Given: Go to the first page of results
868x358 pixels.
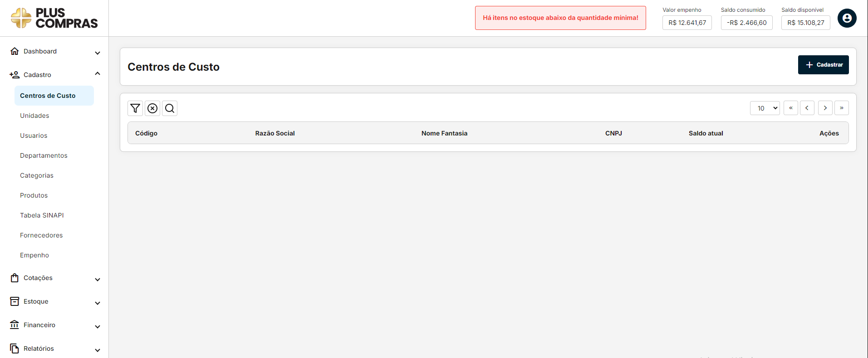Looking at the screenshot, I should pos(790,108).
